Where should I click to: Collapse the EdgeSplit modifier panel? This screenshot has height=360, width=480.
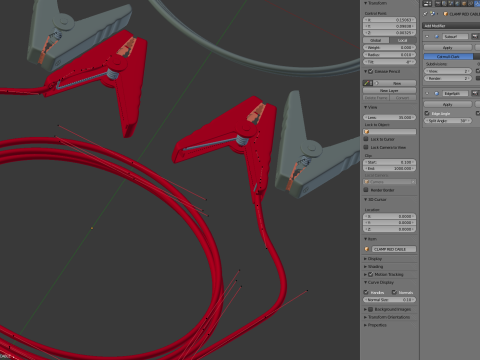point(427,93)
